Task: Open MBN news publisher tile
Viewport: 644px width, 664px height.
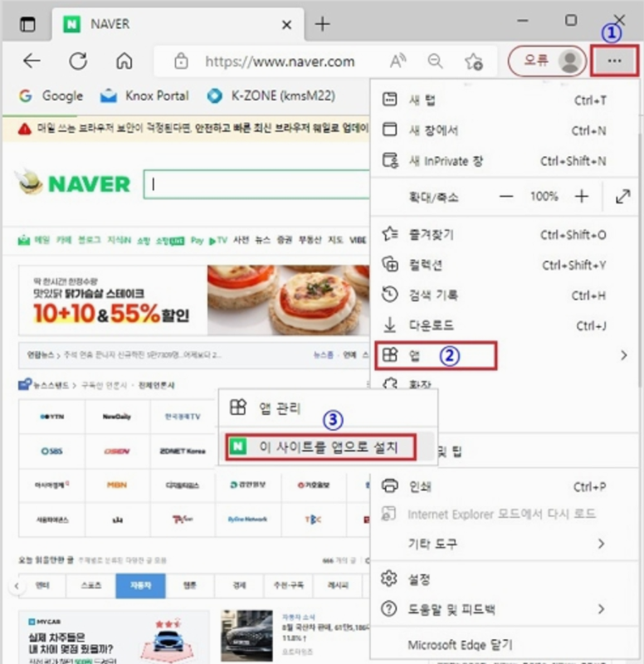Action: point(117,486)
